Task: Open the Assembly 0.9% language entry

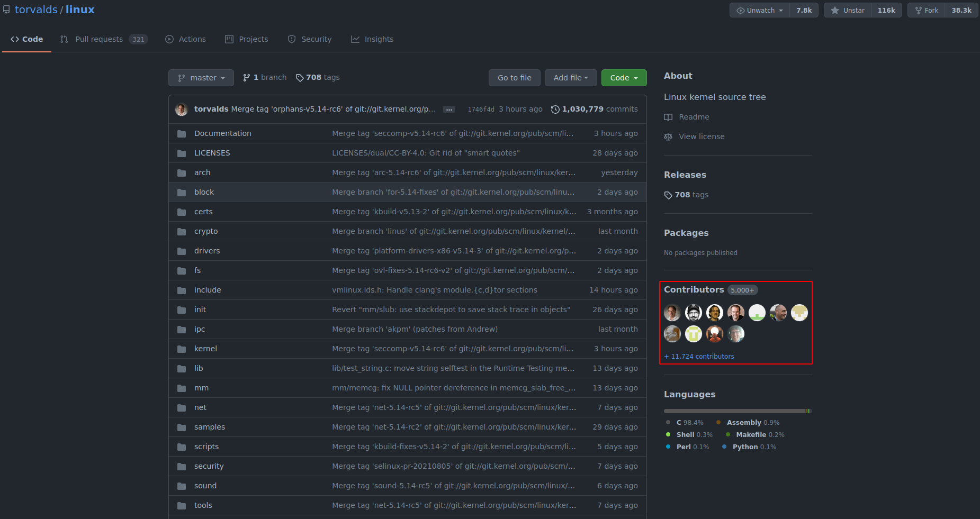Action: [x=748, y=423]
